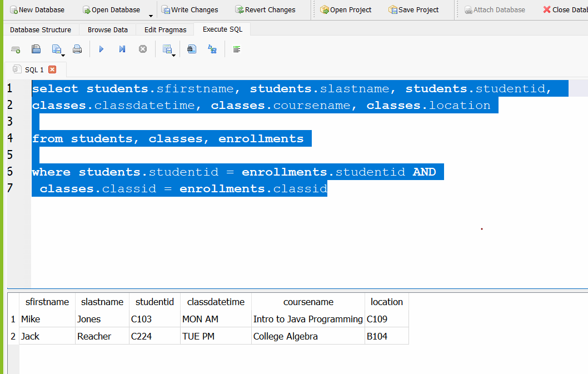
Task: Click the studentid column header
Action: pos(155,302)
